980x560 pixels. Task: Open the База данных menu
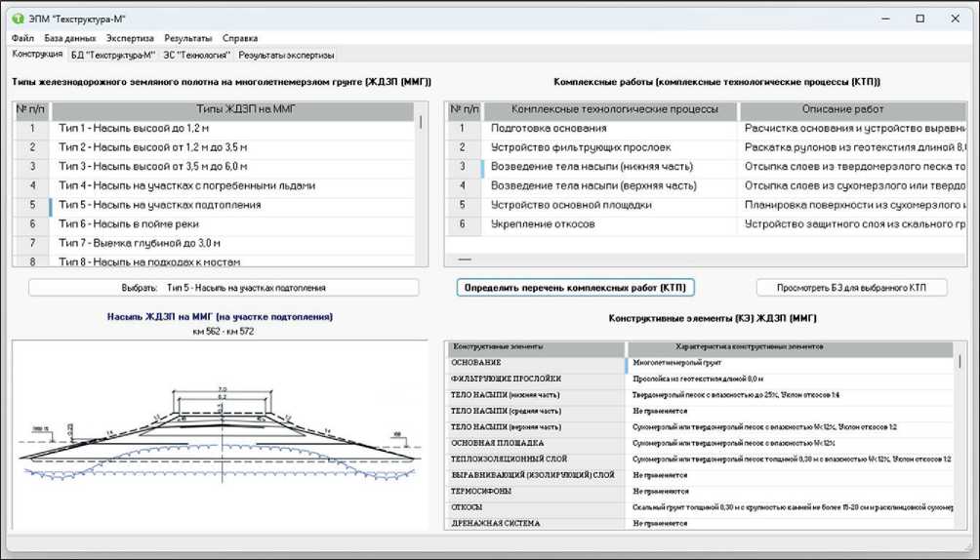click(70, 38)
